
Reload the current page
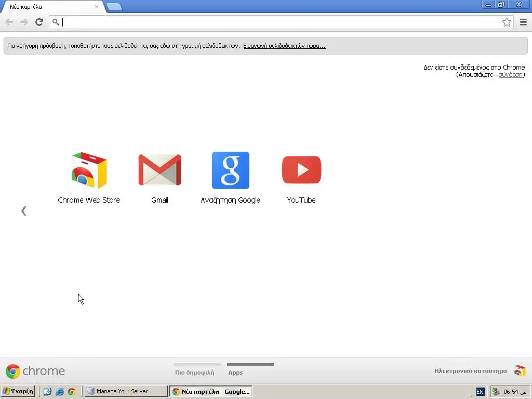coord(39,22)
